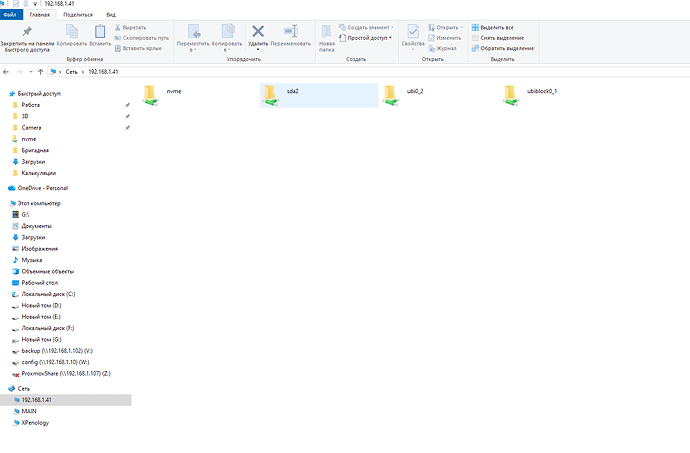Open Desktop (Рабочий стол) in sidebar
The width and height of the screenshot is (690, 453).
(39, 283)
